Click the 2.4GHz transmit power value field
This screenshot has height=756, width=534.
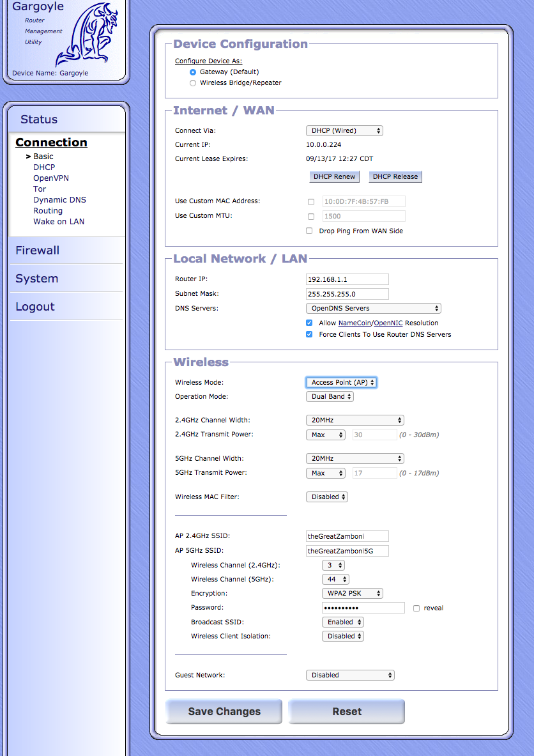[375, 435]
